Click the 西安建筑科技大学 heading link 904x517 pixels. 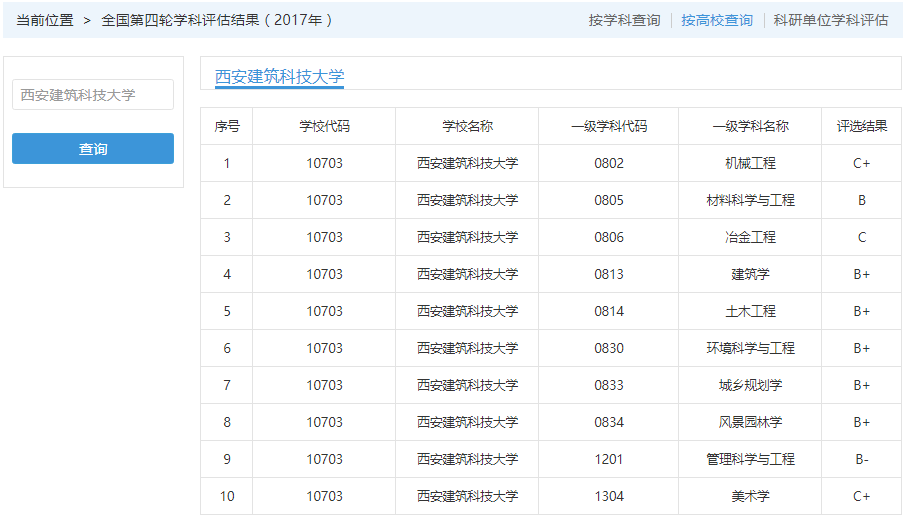(280, 76)
